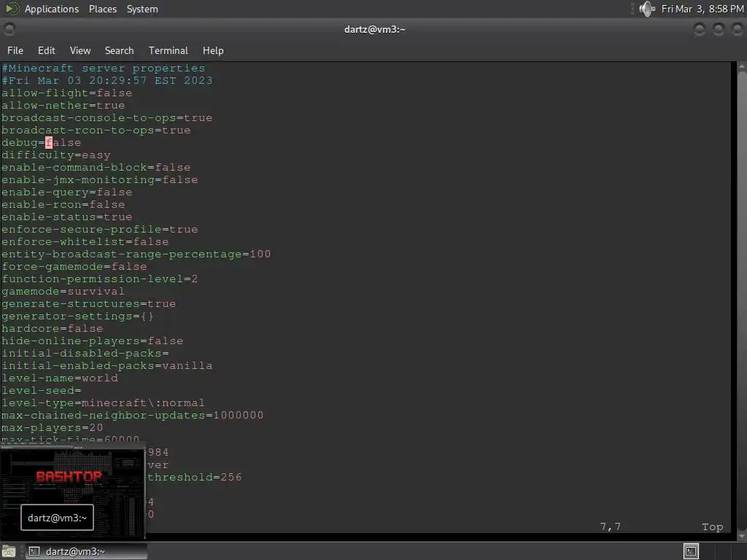Open the Applications menu icon

(x=12, y=9)
